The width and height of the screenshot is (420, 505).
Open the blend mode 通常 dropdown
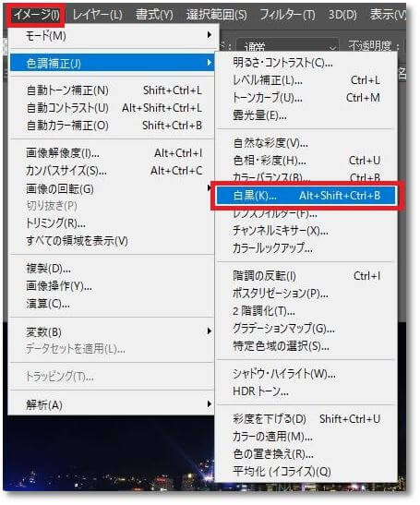pyautogui.click(x=288, y=45)
